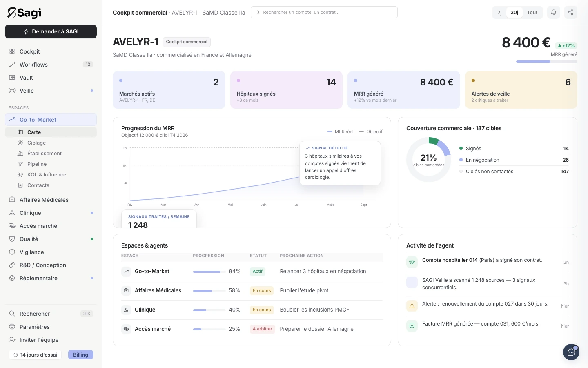Click the MRR généré progress bar under 8 400 €
588x368 pixels.
(x=547, y=62)
